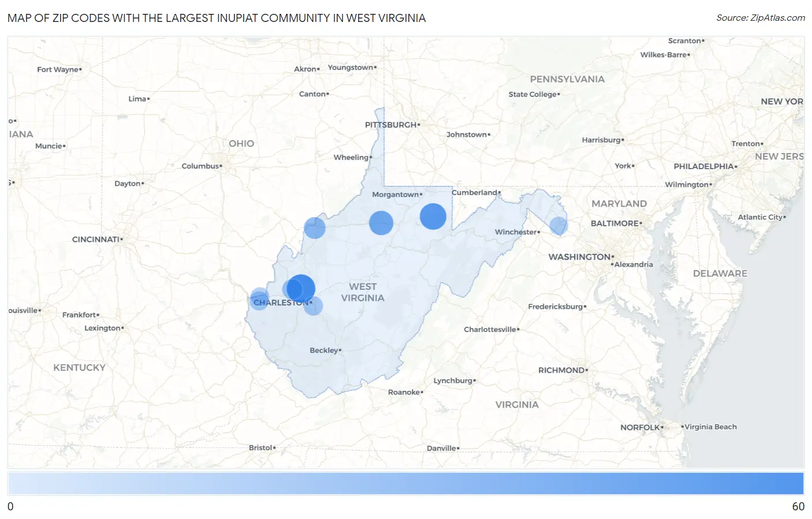Click the MARYLAND state label
This screenshot has width=812, height=519.
point(619,204)
